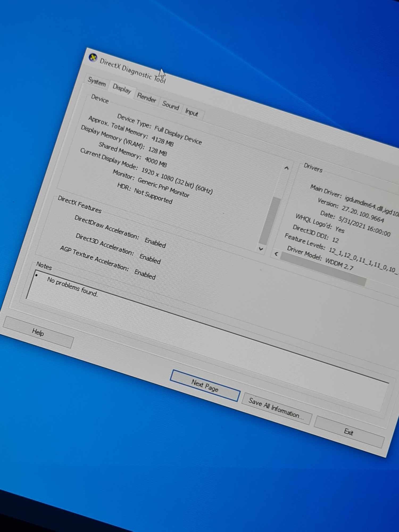
Task: Click 'Not Supported' HDR value
Action: click(153, 196)
